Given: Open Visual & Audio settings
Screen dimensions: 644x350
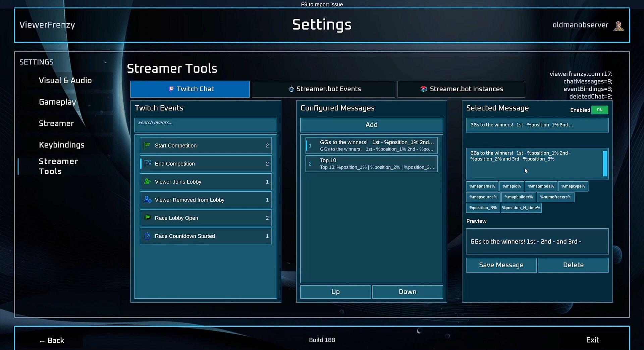Looking at the screenshot, I should tap(65, 80).
